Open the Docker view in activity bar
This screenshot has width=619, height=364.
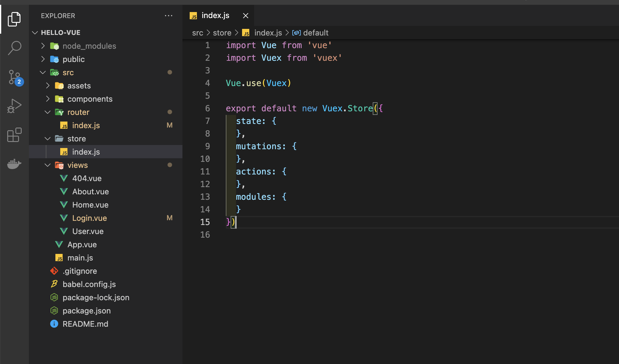14,164
